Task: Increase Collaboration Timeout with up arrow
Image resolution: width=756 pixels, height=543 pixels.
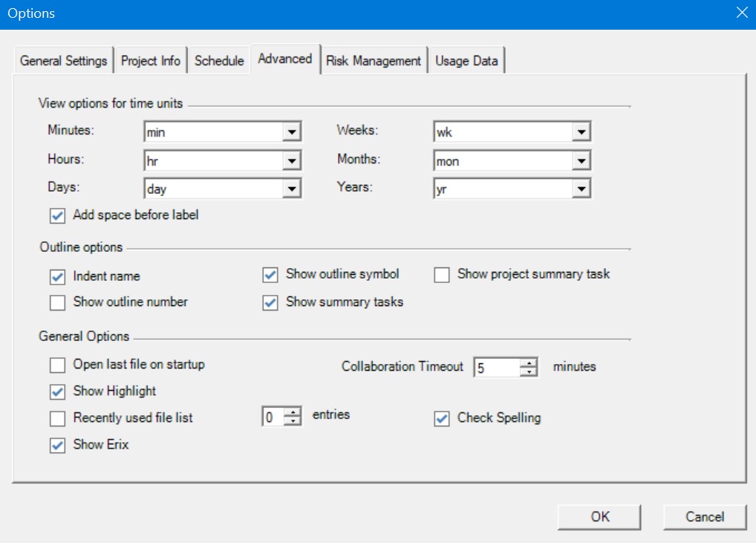Action: coord(529,363)
